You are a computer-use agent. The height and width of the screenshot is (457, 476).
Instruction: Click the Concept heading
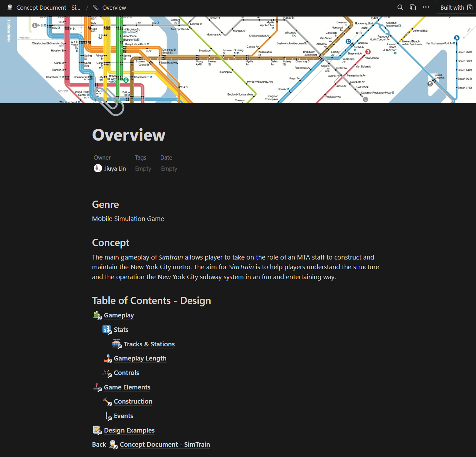click(111, 243)
